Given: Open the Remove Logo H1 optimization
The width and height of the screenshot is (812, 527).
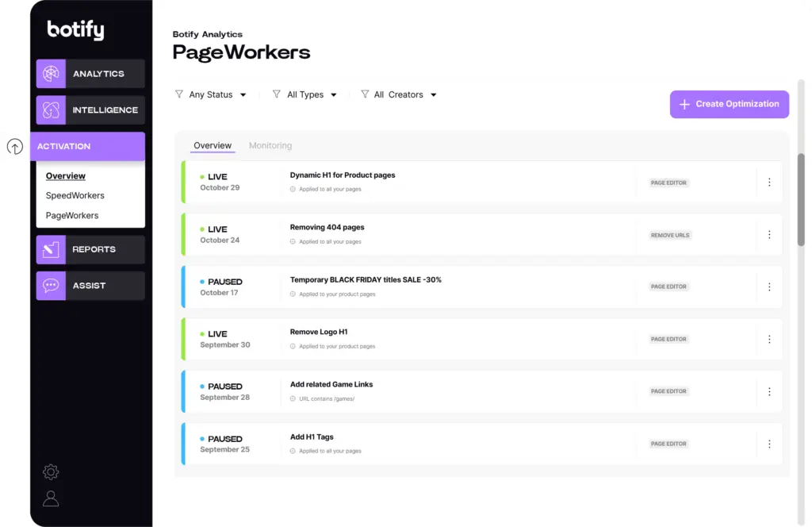Looking at the screenshot, I should (319, 333).
